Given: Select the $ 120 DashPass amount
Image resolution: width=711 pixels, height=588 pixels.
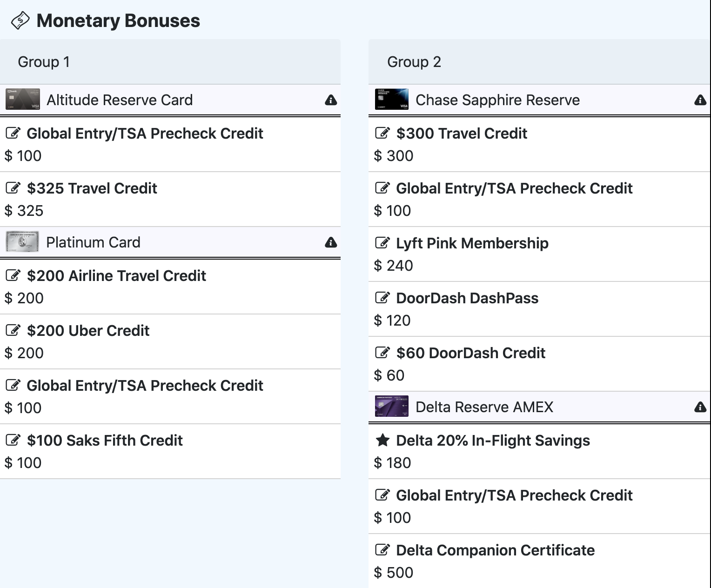Looking at the screenshot, I should point(392,321).
